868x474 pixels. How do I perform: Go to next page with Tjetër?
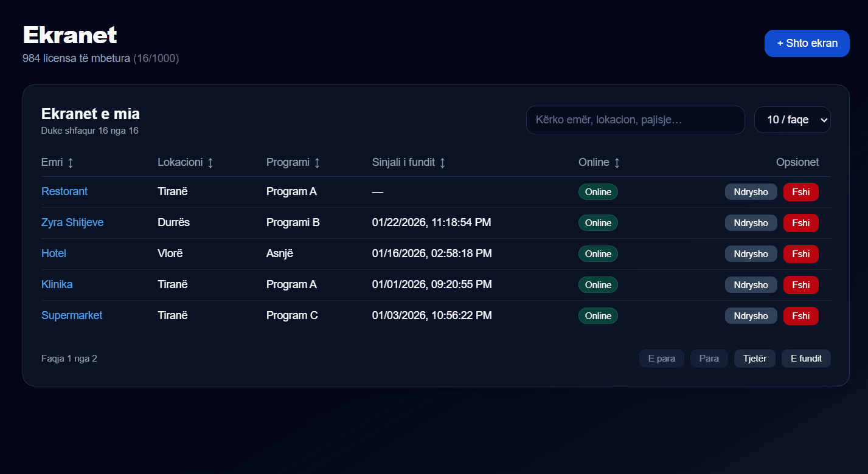[x=755, y=359]
